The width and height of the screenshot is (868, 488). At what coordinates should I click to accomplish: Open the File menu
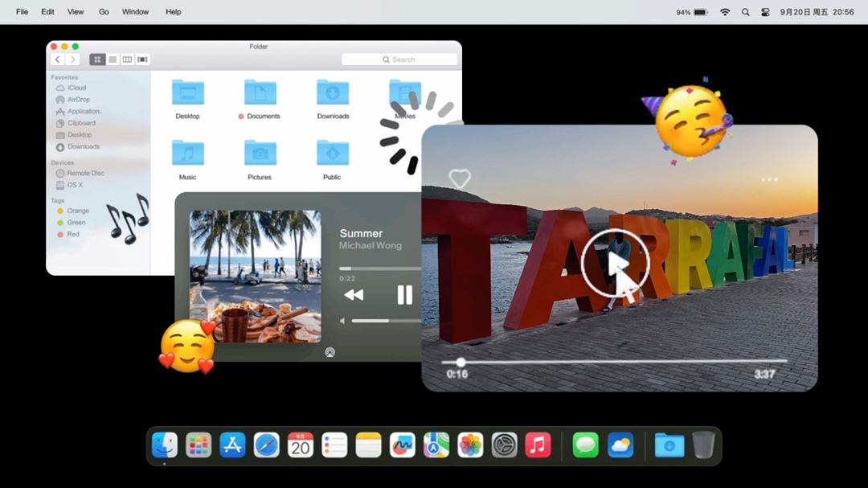pos(23,11)
